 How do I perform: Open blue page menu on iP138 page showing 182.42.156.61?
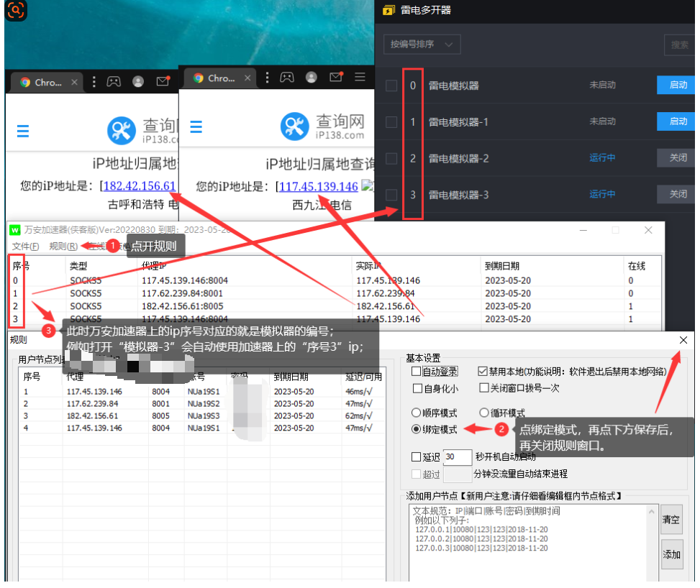[x=23, y=131]
